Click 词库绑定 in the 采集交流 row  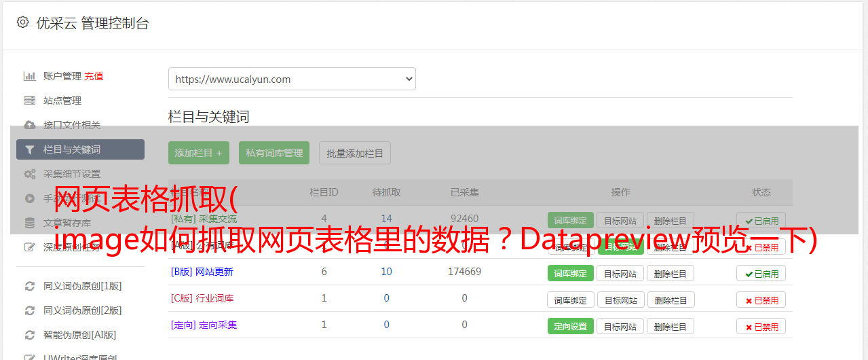point(571,220)
